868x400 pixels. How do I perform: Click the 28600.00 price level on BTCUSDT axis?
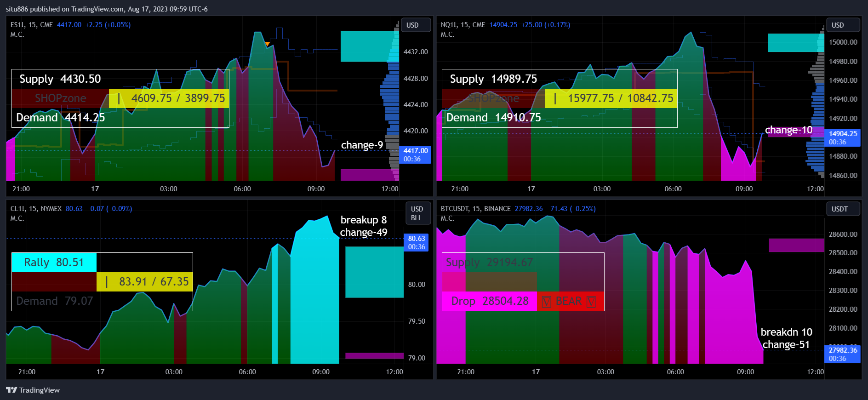coord(843,234)
